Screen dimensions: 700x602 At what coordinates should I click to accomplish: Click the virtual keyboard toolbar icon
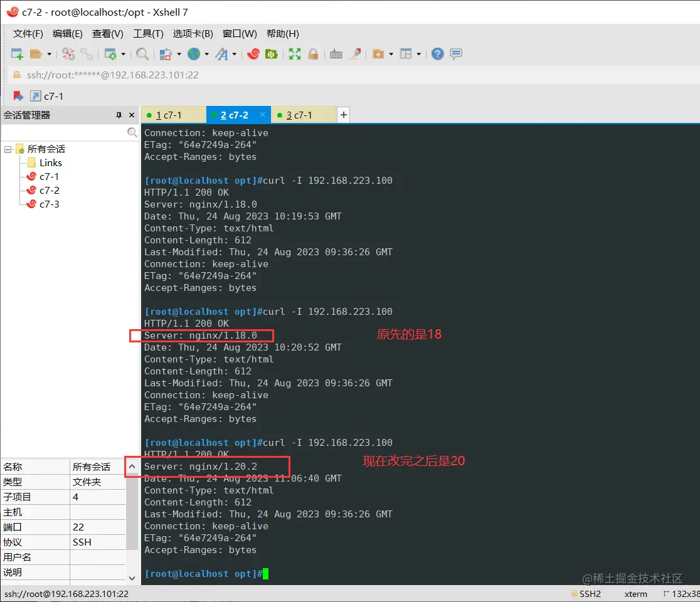[336, 54]
